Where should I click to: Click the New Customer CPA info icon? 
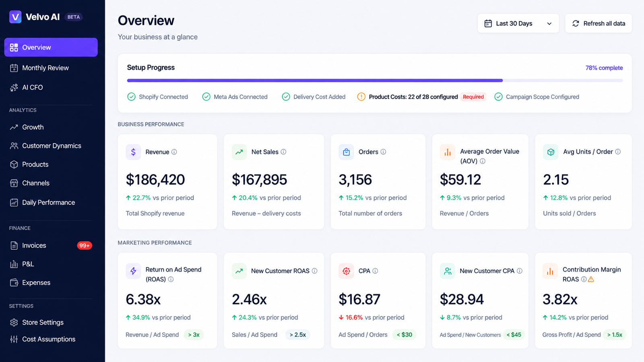[x=520, y=271]
